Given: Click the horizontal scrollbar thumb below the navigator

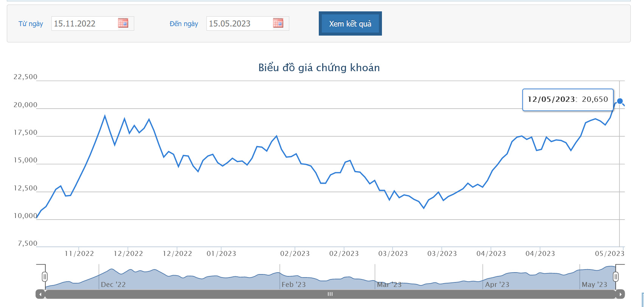Looking at the screenshot, I should [x=330, y=294].
